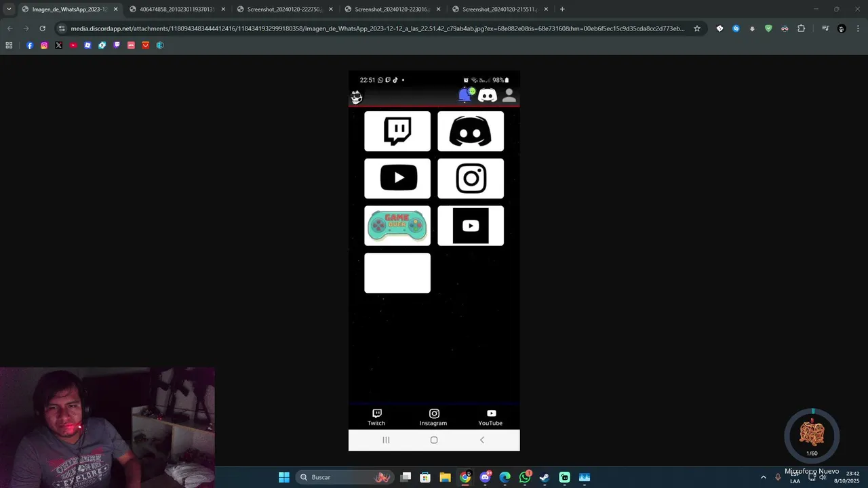Open the Roblox bookmark
868x488 pixels.
pos(87,45)
